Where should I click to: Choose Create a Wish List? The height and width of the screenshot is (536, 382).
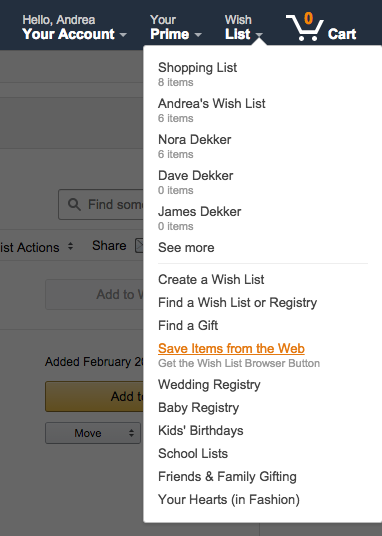click(x=211, y=280)
